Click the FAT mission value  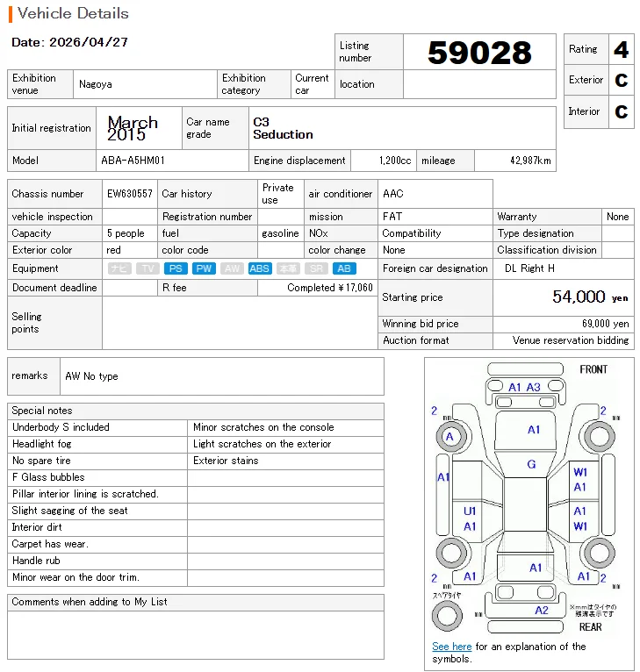(392, 217)
